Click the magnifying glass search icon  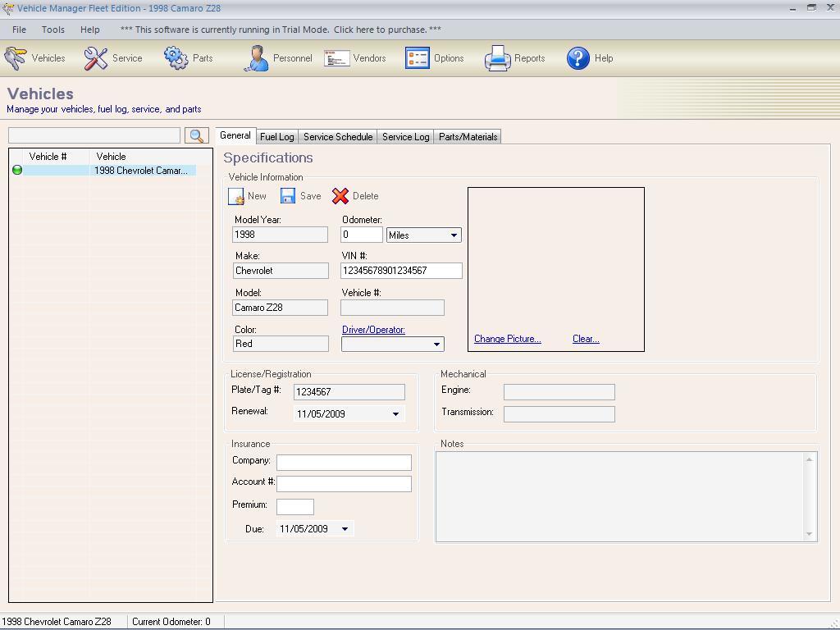click(x=196, y=135)
